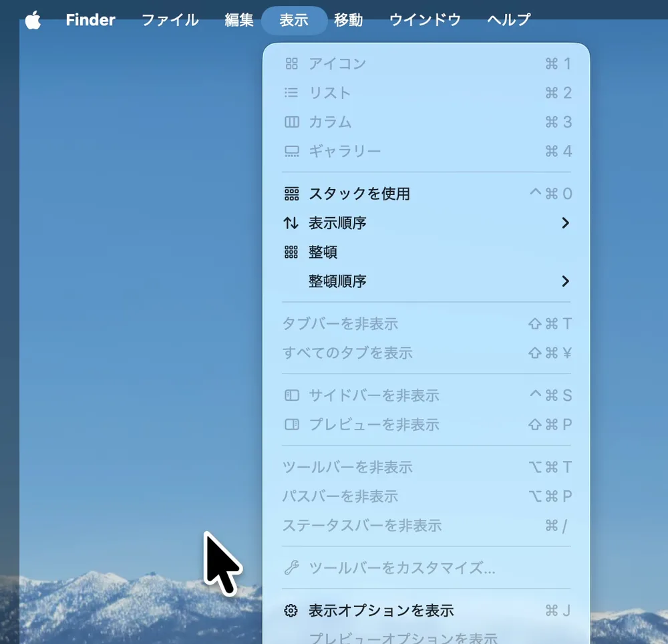
Task: Click the ギャラリー view entry
Action: [x=426, y=151]
